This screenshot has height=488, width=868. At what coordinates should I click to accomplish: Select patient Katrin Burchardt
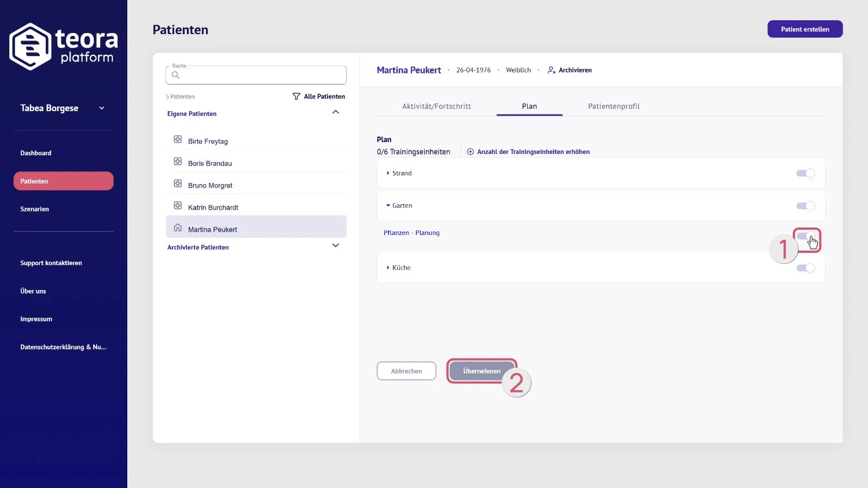click(256, 207)
